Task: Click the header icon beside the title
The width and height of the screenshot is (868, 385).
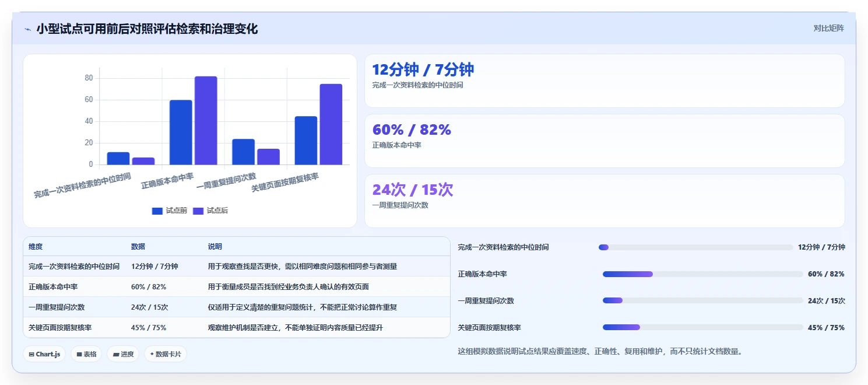Action: (27, 29)
